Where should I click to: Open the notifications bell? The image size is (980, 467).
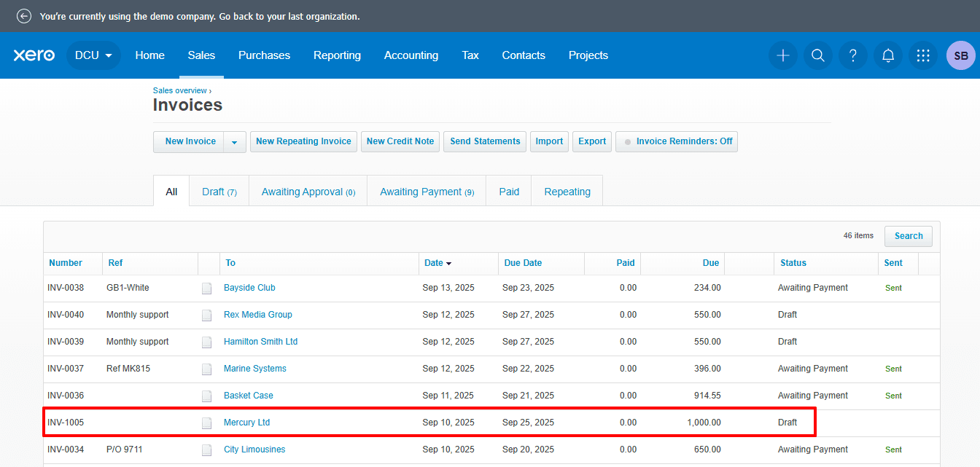(887, 55)
